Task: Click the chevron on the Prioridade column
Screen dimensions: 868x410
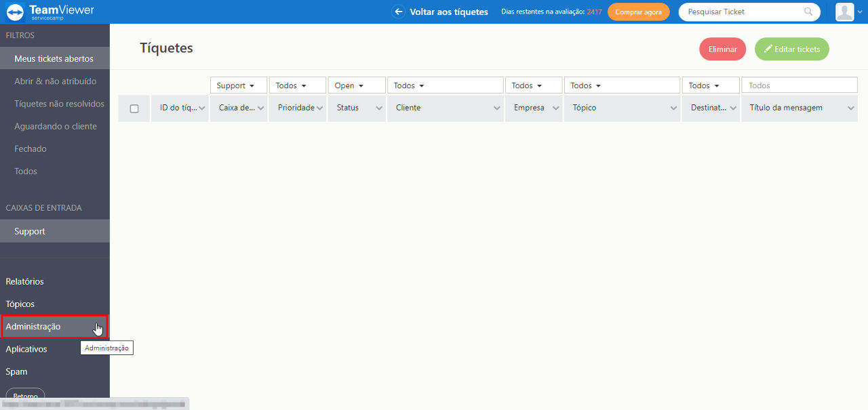Action: coord(320,108)
